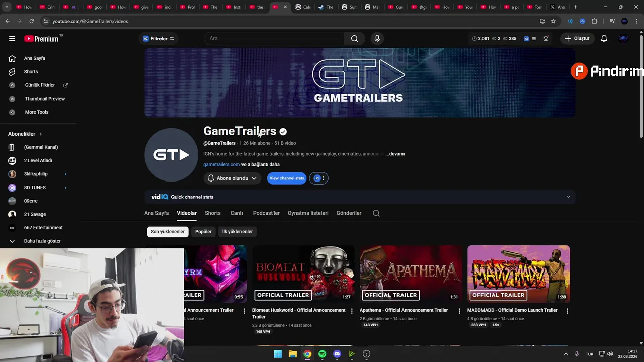
Task: Switch to the Gönderiler tab
Action: (x=349, y=213)
